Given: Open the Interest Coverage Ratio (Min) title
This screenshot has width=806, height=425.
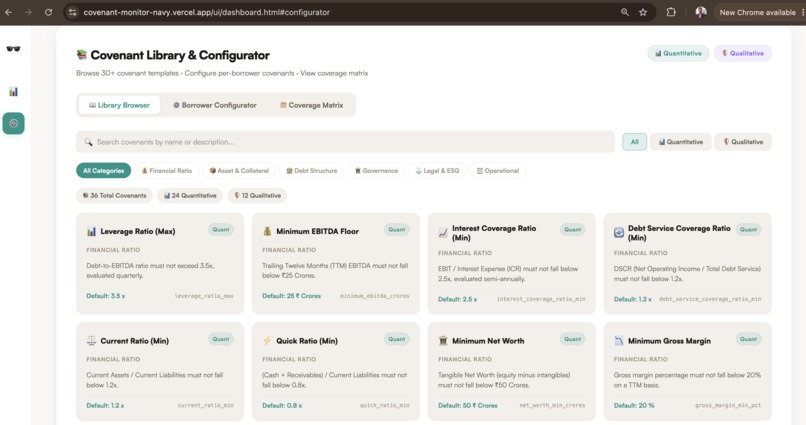Looking at the screenshot, I should click(x=494, y=233).
